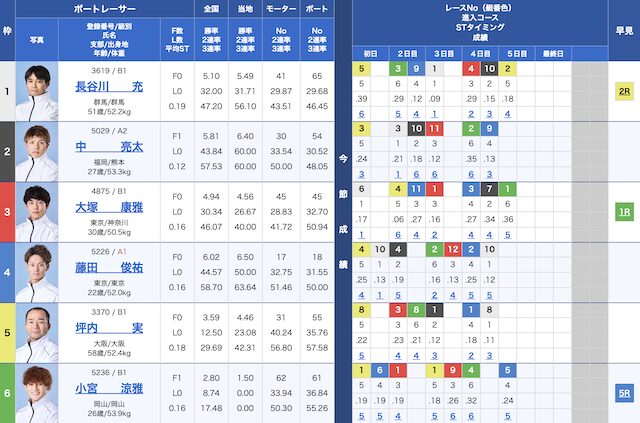Open 藤田 俊祐 racer photo
Viewport: 640px width, 423px height.
[37, 272]
